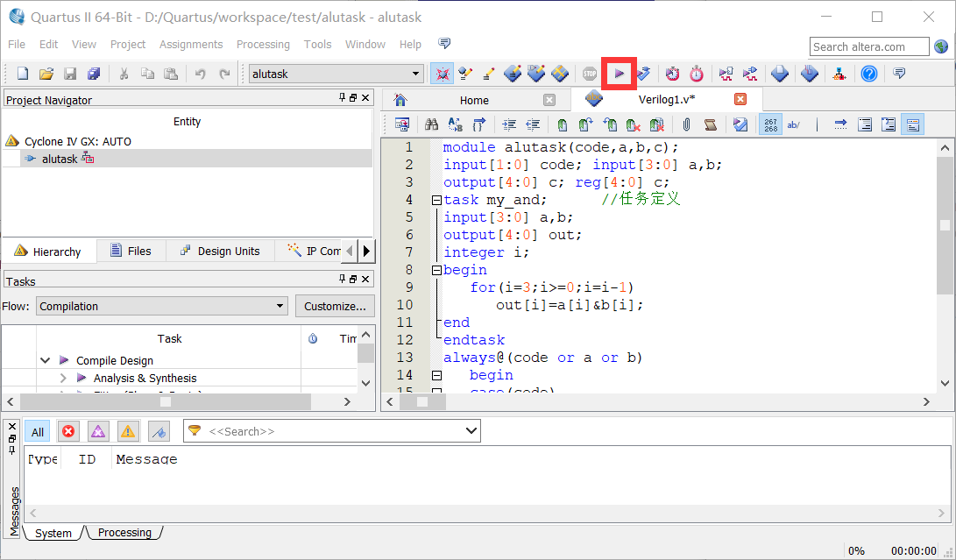Toggle line numbers display 267/268 icon
Screen dimensions: 956x560
(770, 124)
